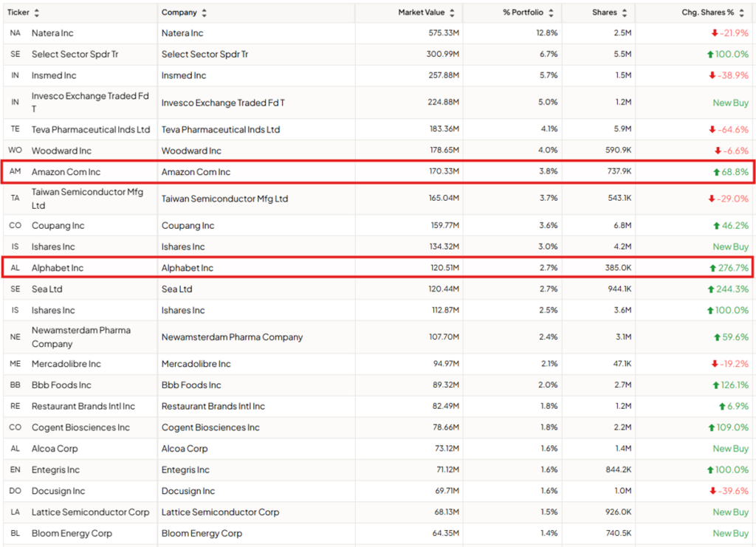756x547 pixels.
Task: Click the New Buy label in Alcoa row
Action: [730, 448]
